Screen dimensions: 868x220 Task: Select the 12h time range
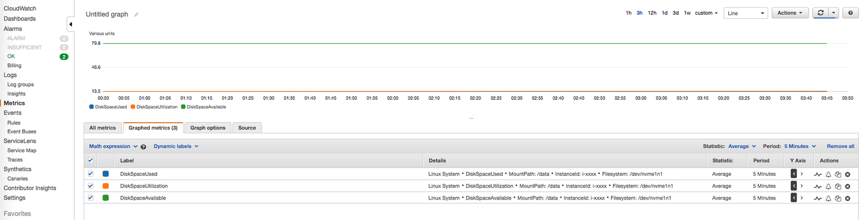[652, 13]
